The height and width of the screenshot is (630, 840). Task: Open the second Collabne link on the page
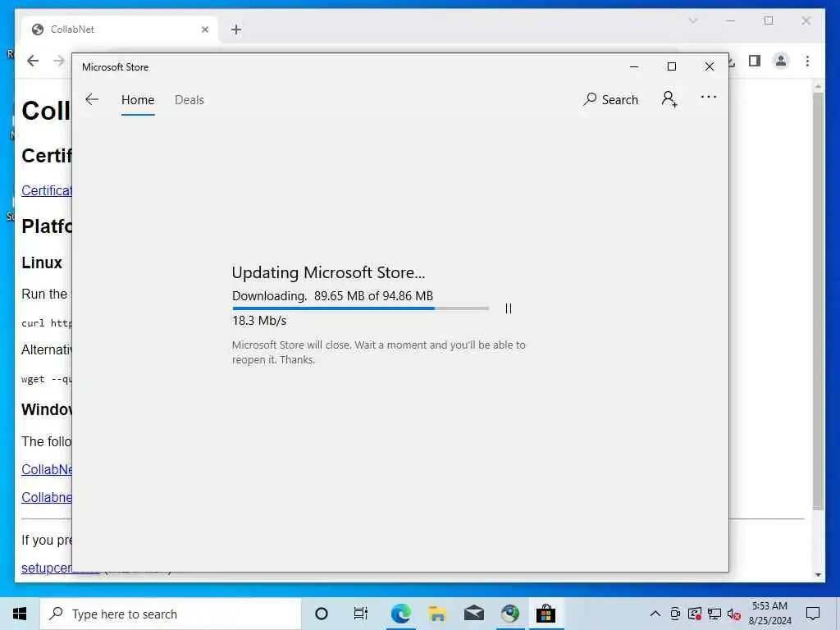pos(47,497)
